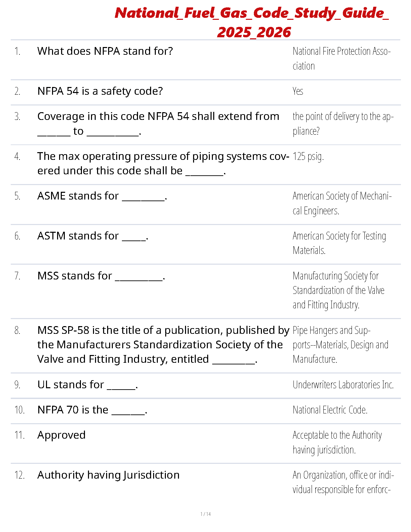The height and width of the screenshot is (532, 411).
Task: Select the 'ASME stands for' question
Action: 102,196
